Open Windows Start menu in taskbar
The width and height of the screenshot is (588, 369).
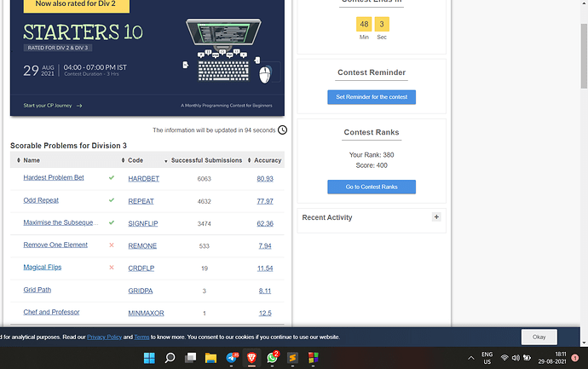coord(149,358)
